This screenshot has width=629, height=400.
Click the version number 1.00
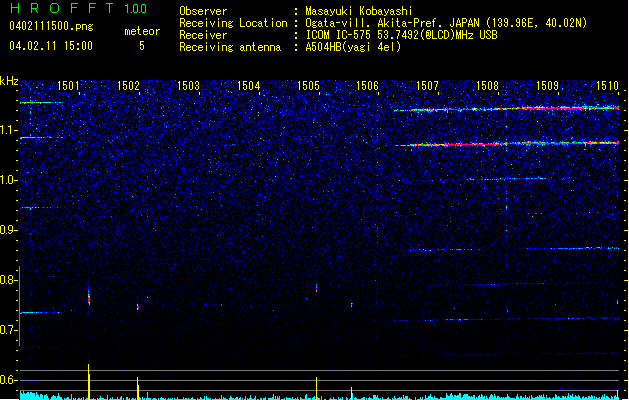click(136, 8)
